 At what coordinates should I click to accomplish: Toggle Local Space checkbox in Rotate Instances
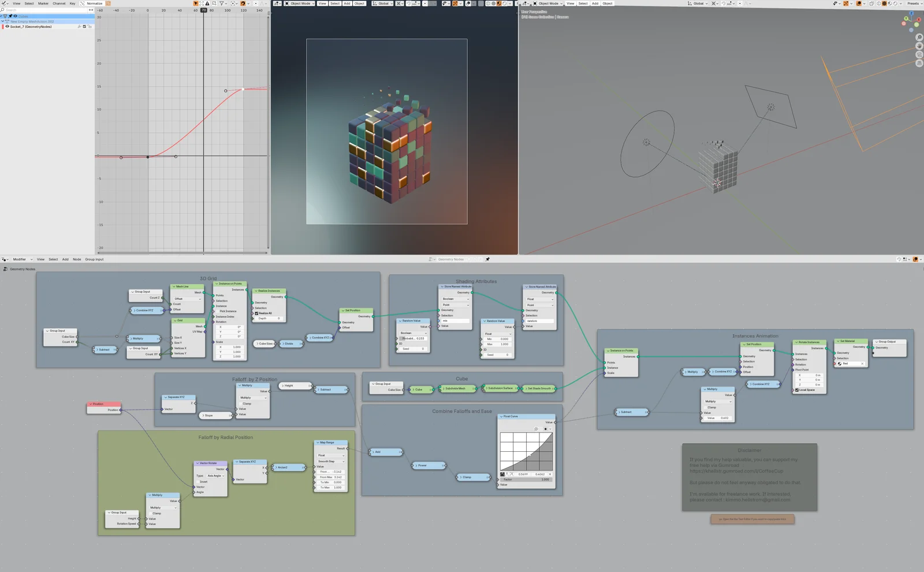(x=797, y=390)
